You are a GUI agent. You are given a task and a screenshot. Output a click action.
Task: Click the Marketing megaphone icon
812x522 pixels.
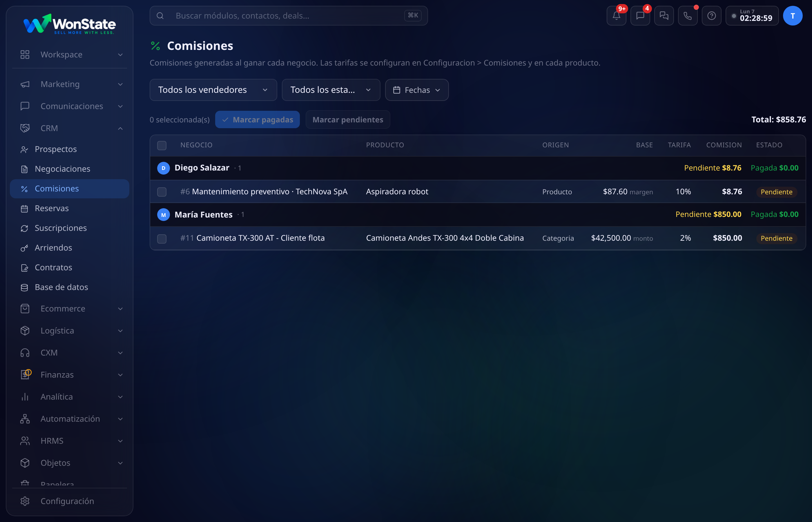25,84
